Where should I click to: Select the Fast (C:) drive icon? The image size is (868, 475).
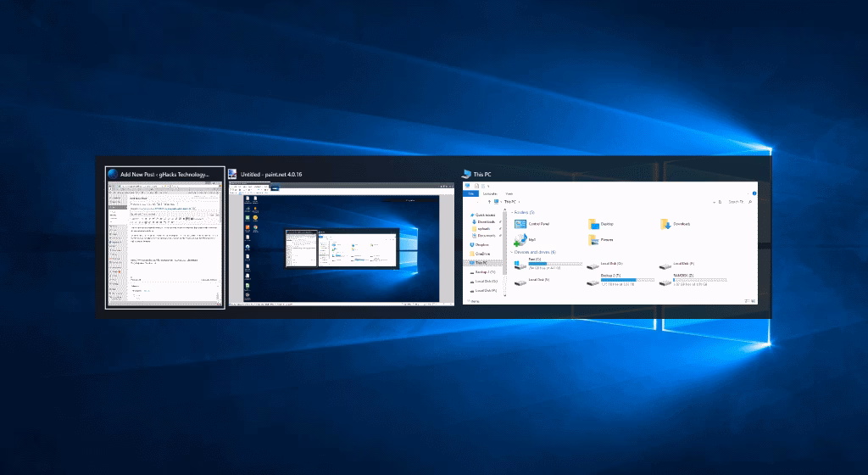tap(520, 265)
